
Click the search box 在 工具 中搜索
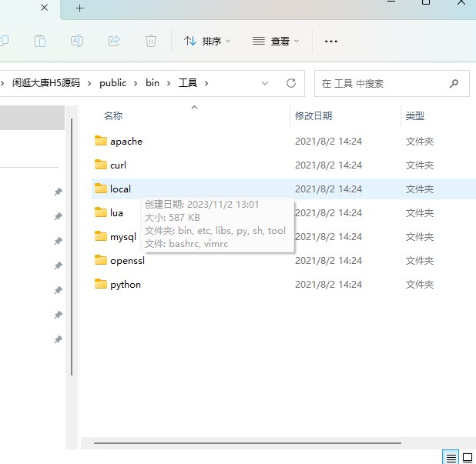[x=391, y=83]
